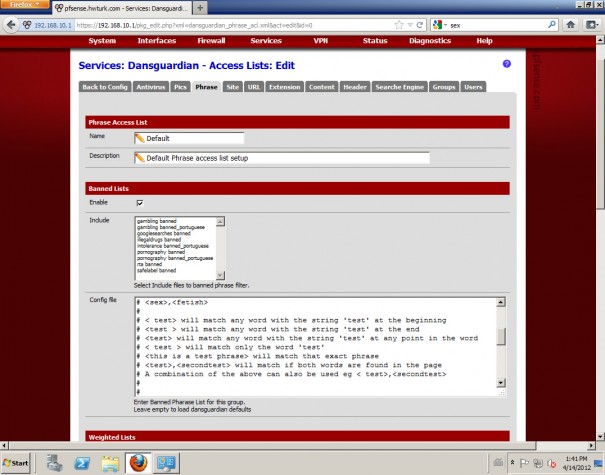Image resolution: width=605 pixels, height=475 pixels.
Task: Open the Services menu
Action: point(266,41)
